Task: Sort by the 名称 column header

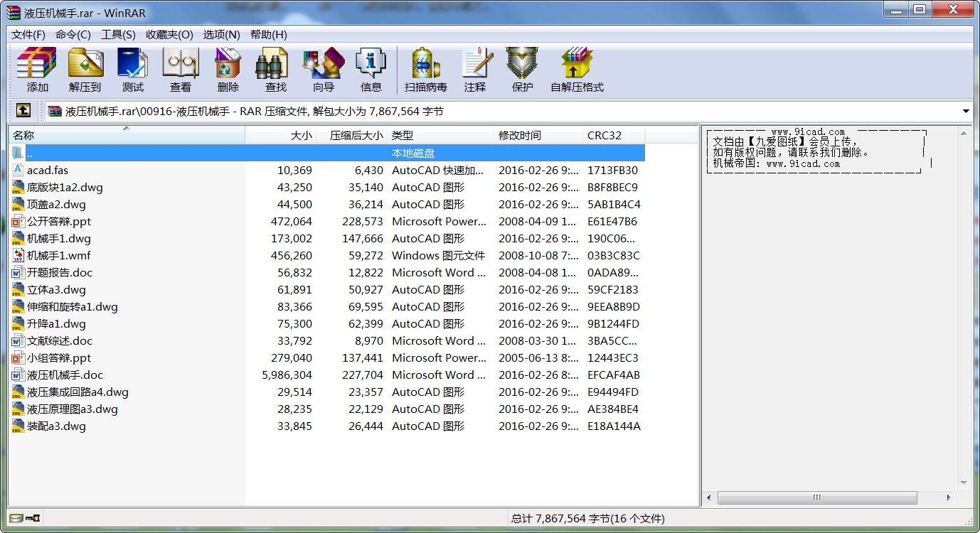Action: (x=127, y=135)
